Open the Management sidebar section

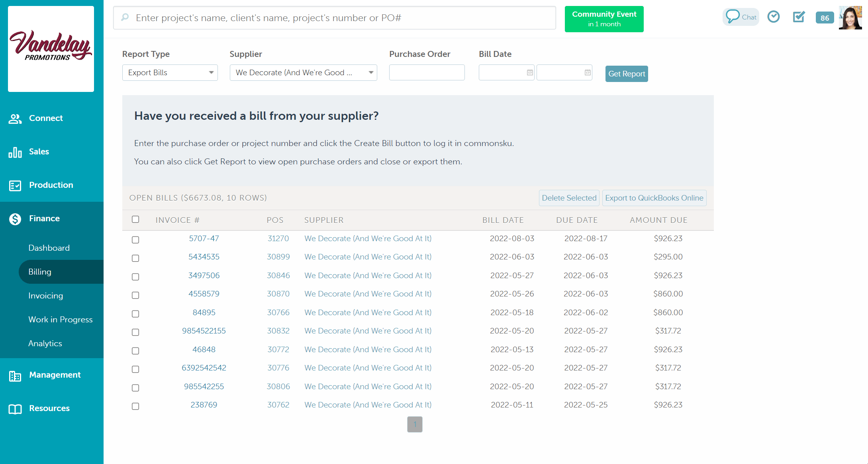click(55, 375)
